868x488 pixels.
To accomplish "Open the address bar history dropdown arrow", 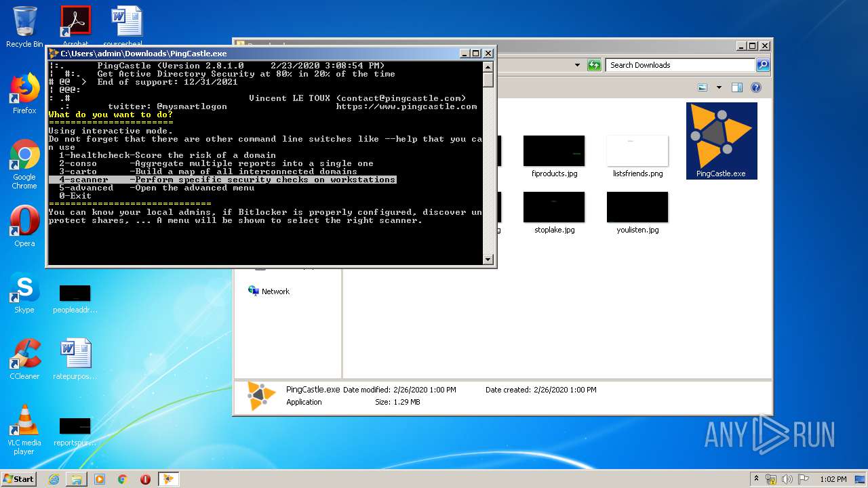I will click(x=577, y=65).
